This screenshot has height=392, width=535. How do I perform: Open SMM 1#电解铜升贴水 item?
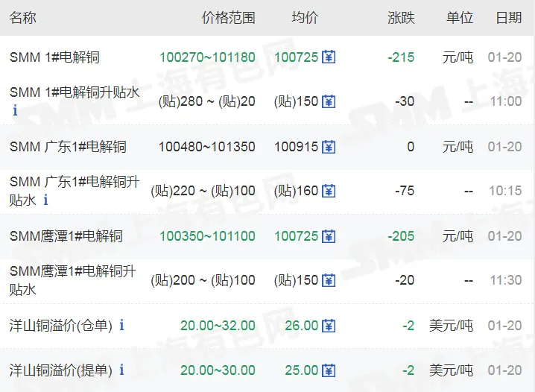click(x=75, y=92)
